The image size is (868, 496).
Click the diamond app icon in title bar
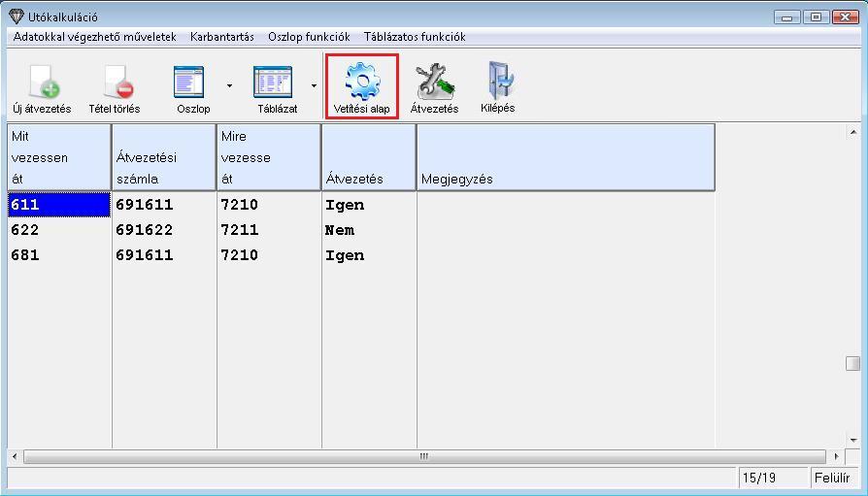pyautogui.click(x=15, y=17)
